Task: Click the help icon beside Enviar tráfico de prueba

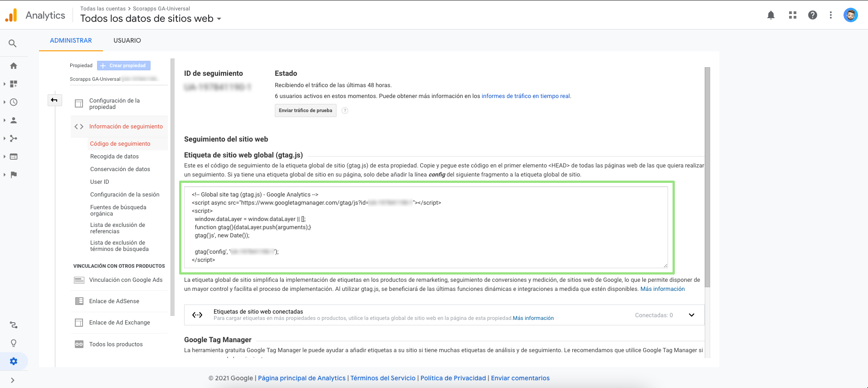Action: click(345, 111)
